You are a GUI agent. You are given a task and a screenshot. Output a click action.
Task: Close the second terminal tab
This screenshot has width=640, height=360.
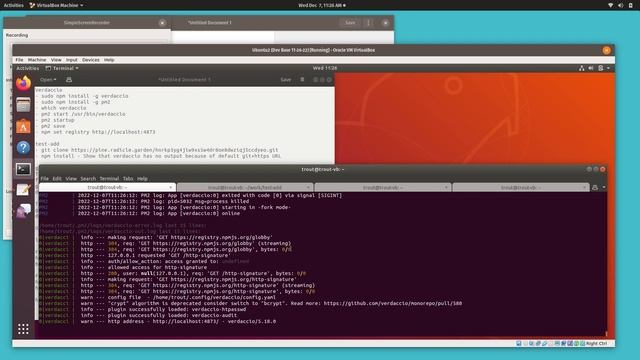[308, 187]
